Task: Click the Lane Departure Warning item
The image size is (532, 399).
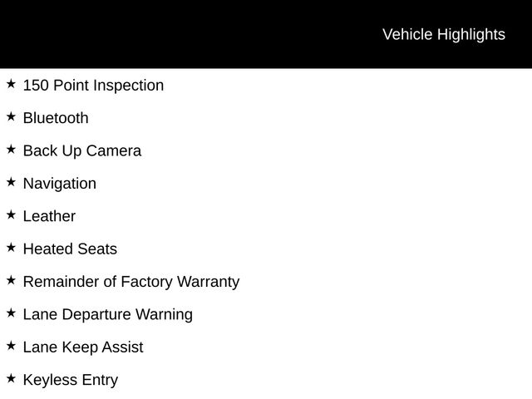Action: (108, 314)
